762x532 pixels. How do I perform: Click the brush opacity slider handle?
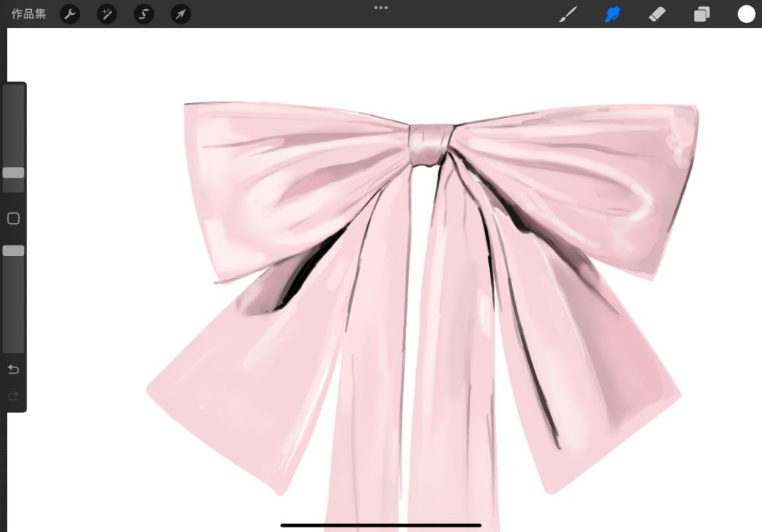14,251
